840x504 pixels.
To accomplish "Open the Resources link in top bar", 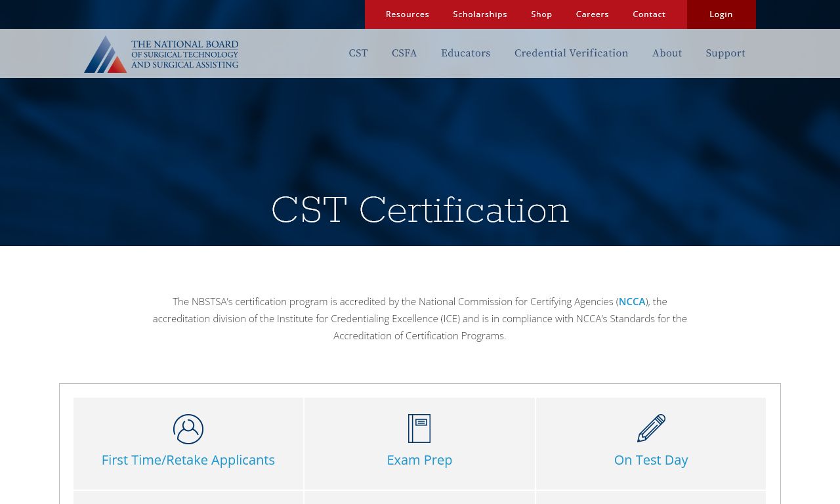I will [x=408, y=14].
